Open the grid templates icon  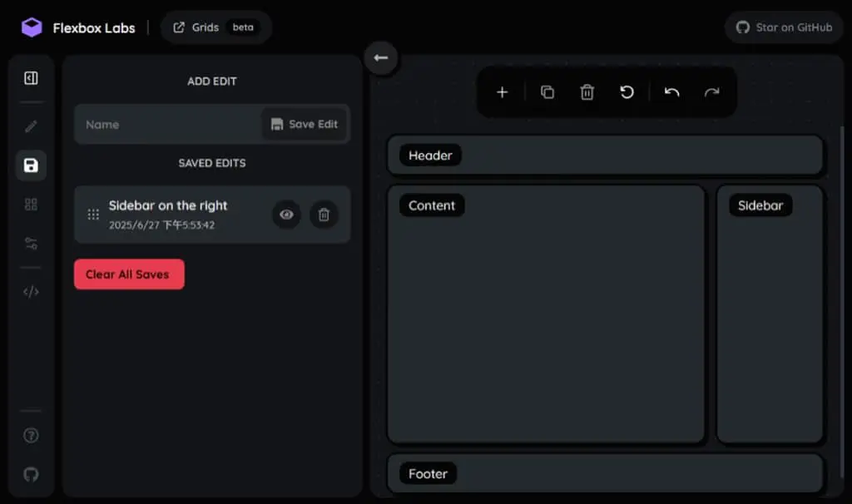coord(31,205)
